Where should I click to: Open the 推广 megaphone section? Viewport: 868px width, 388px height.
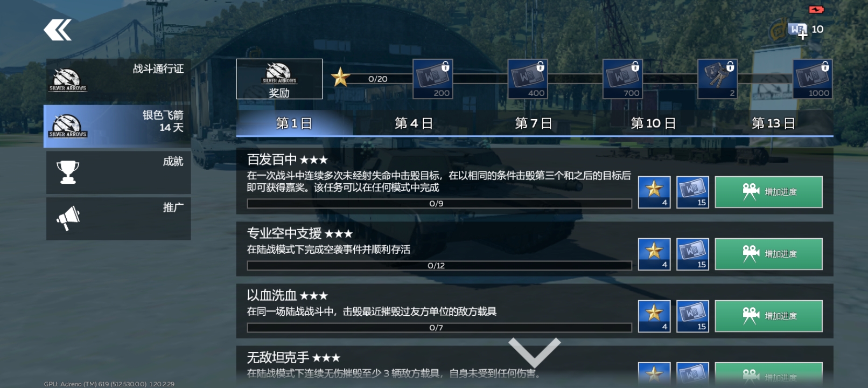pos(118,219)
